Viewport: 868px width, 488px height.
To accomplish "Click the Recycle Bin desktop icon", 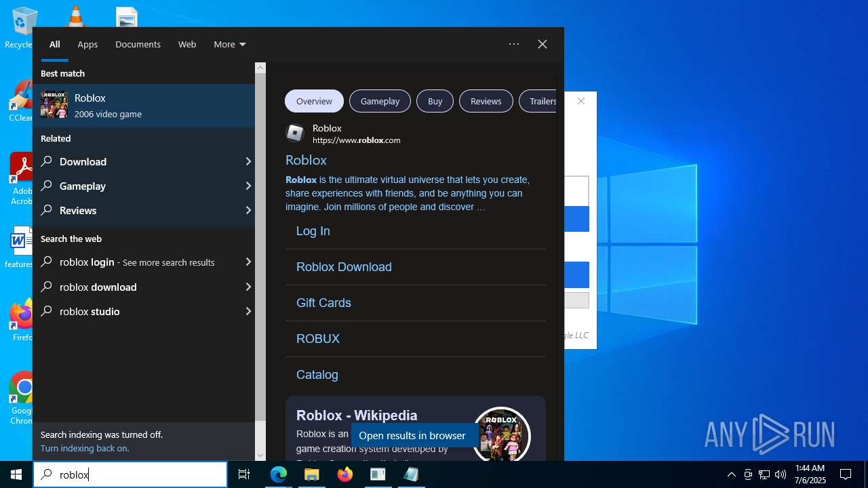I will [x=22, y=27].
